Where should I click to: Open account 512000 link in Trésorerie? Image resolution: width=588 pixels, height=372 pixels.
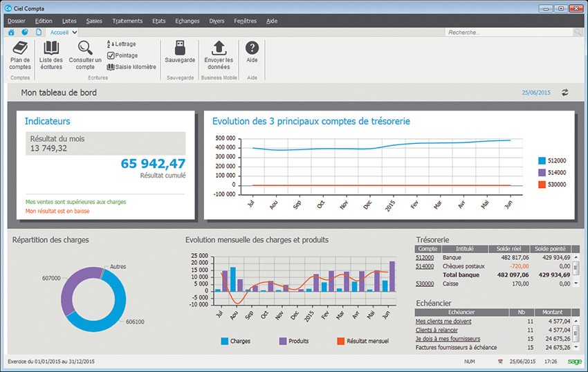click(x=424, y=257)
